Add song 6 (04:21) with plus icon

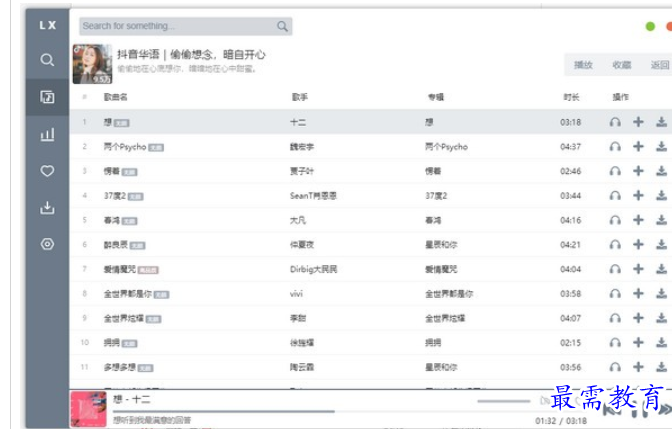tap(638, 244)
